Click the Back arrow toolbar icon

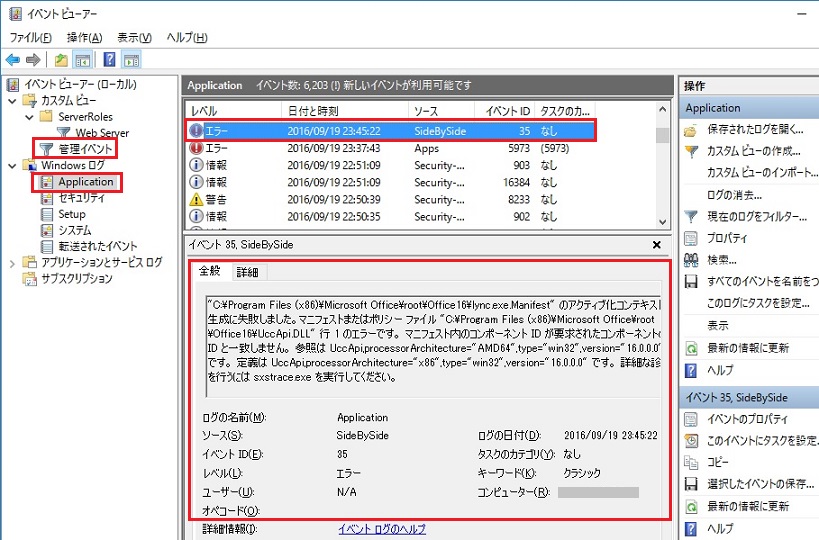coord(13,60)
